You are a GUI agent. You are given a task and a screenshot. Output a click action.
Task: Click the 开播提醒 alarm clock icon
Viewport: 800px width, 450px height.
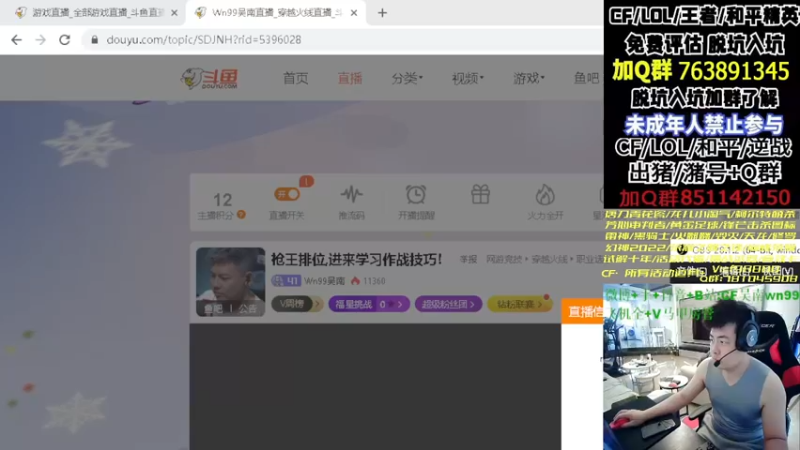(x=416, y=194)
